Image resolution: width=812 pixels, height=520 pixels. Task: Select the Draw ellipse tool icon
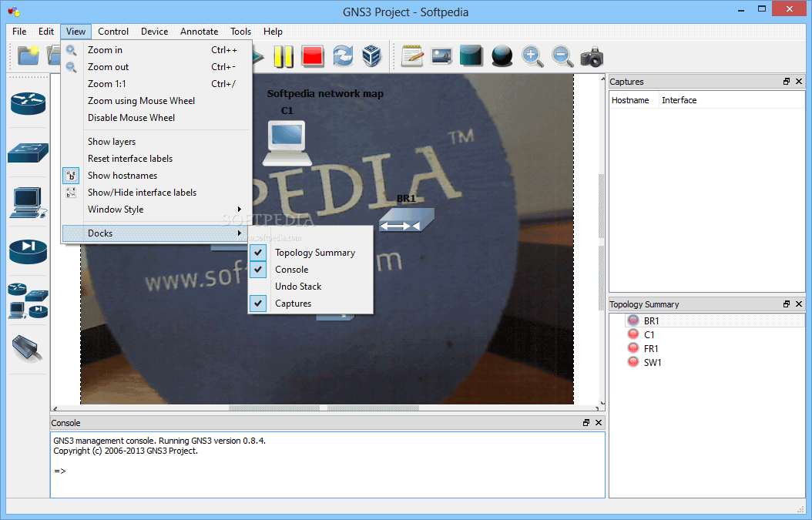[502, 56]
